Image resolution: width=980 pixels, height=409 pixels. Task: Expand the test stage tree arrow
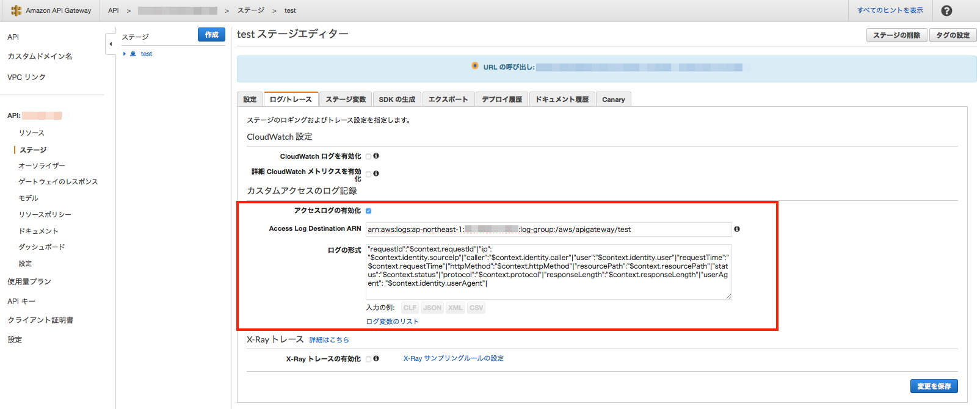125,54
